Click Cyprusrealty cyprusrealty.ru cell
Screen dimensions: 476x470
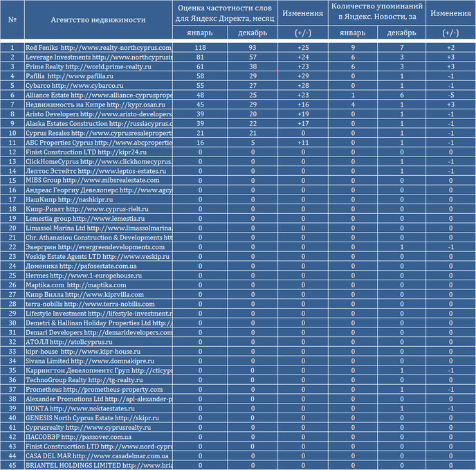98,427
